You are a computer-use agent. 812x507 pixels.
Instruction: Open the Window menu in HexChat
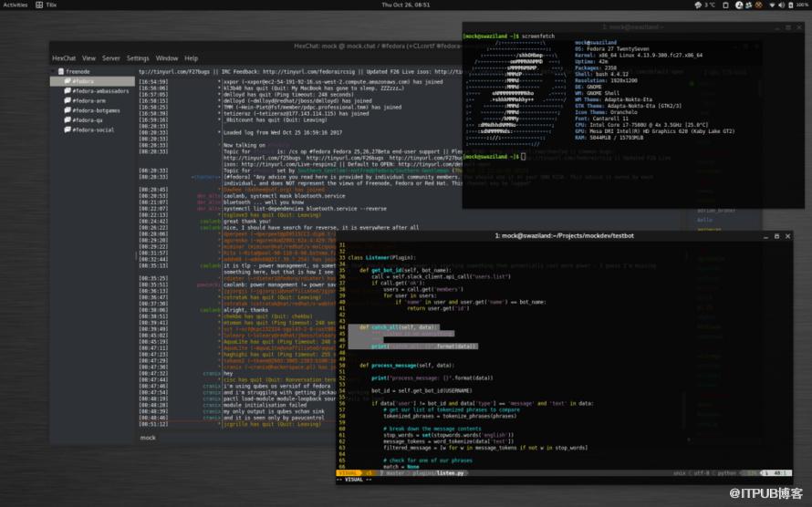pyautogui.click(x=167, y=58)
